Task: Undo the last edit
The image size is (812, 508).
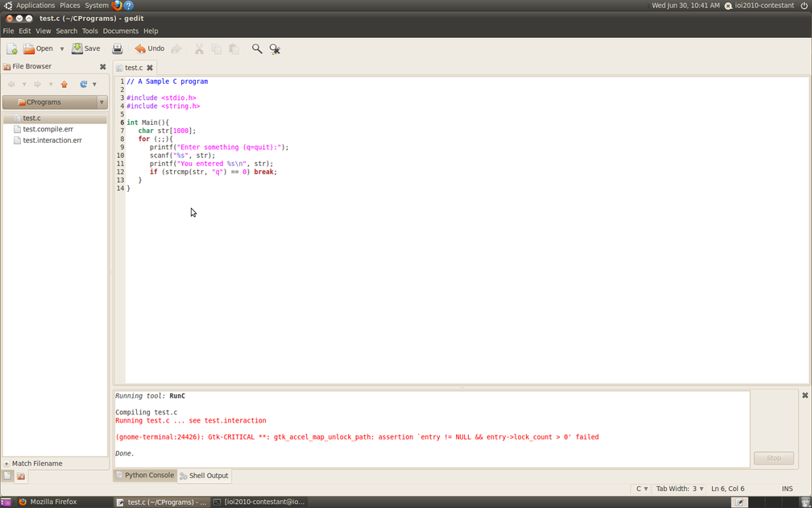Action: 149,48
